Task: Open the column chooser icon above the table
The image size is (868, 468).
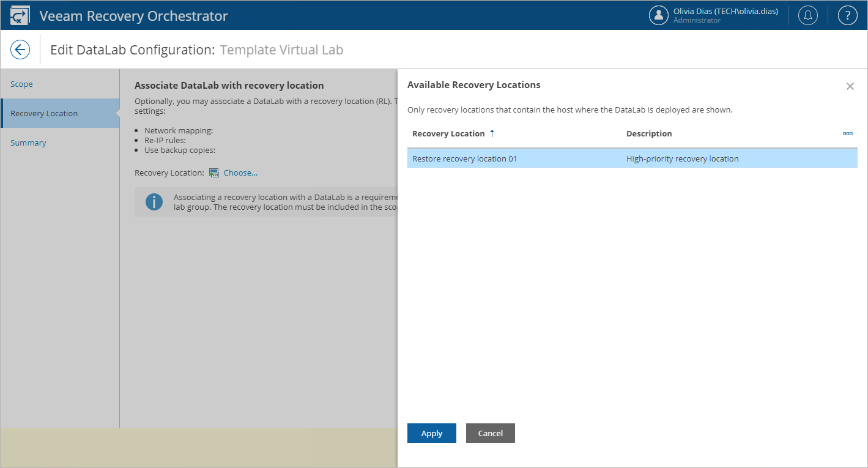Action: (x=848, y=133)
